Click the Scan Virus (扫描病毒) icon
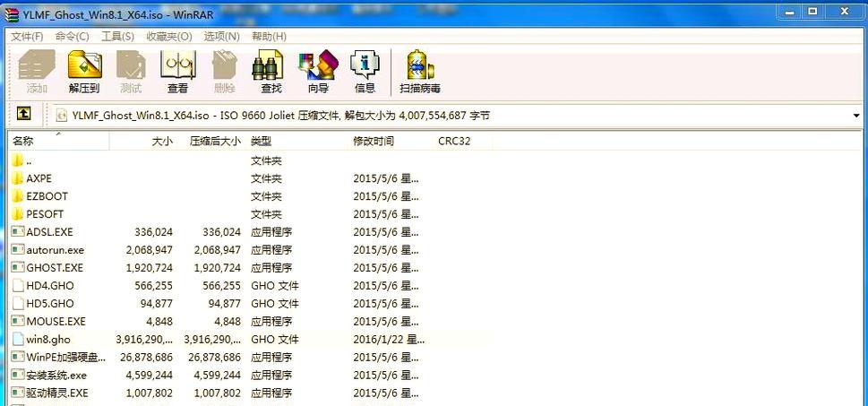868x406 pixels. click(420, 65)
